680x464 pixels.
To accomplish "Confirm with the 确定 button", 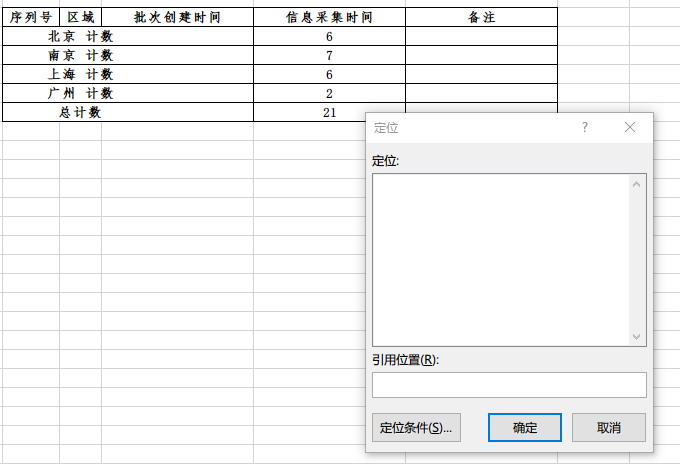I will click(x=525, y=428).
